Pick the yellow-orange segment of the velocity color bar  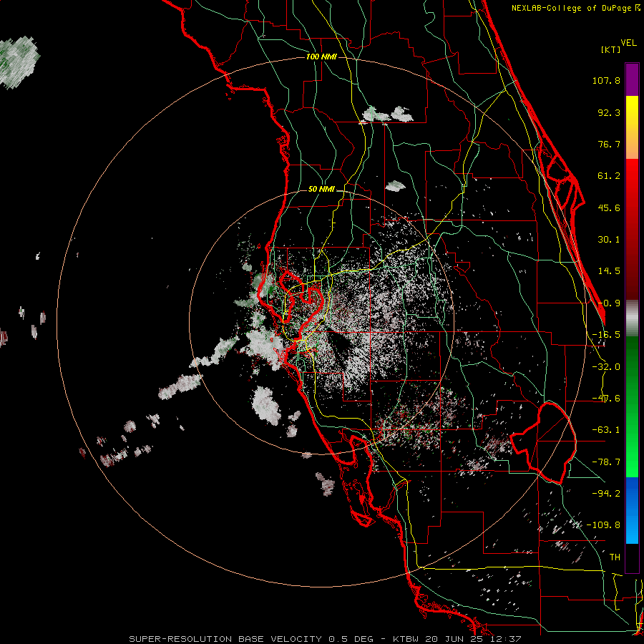[x=632, y=127]
